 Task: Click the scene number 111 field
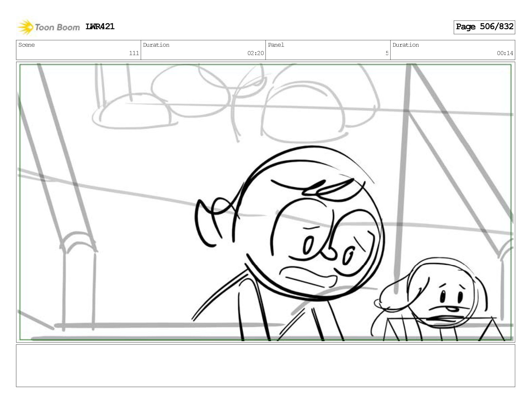(134, 53)
